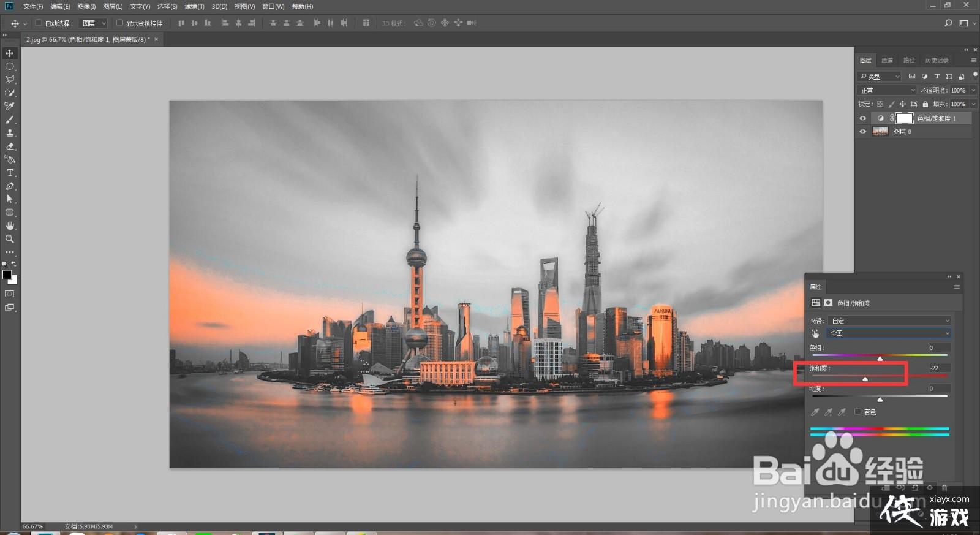Open the 窗口(W) menu

pyautogui.click(x=273, y=6)
